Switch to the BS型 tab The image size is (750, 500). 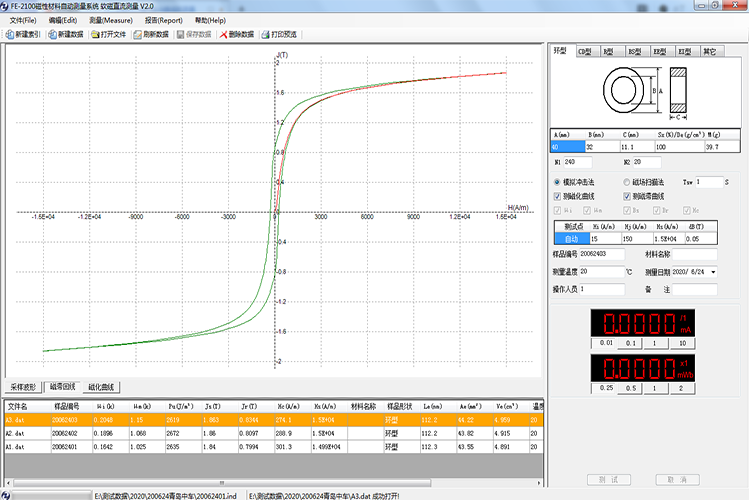coord(637,52)
